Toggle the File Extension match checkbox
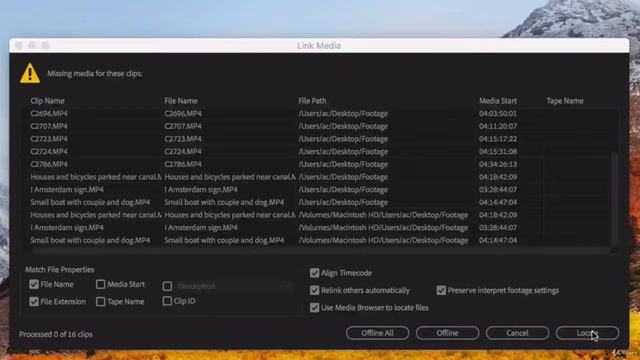Screen dimensions: 640x360 [x=34, y=302]
